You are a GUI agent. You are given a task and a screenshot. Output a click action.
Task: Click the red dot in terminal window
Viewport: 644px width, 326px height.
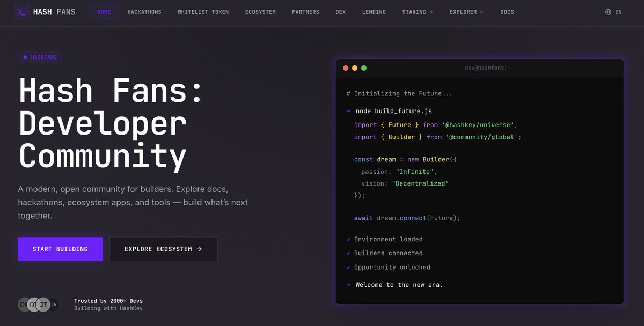click(346, 68)
